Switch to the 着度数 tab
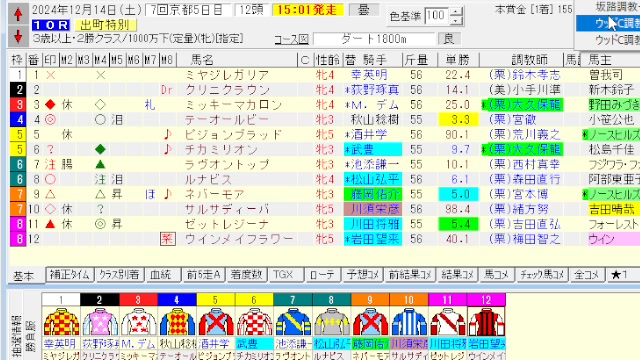The width and height of the screenshot is (640, 360). (x=246, y=275)
